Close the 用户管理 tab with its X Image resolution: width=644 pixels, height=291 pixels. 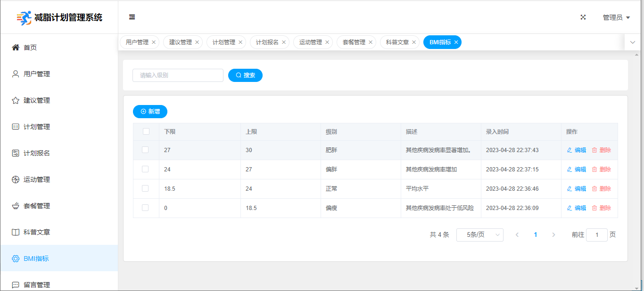click(x=154, y=42)
